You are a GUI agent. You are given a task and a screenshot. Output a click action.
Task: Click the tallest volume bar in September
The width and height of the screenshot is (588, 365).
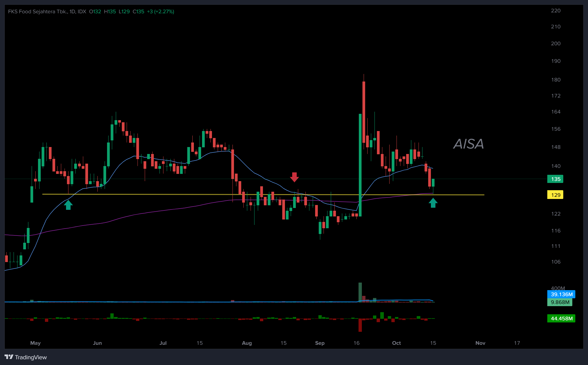[360, 292]
